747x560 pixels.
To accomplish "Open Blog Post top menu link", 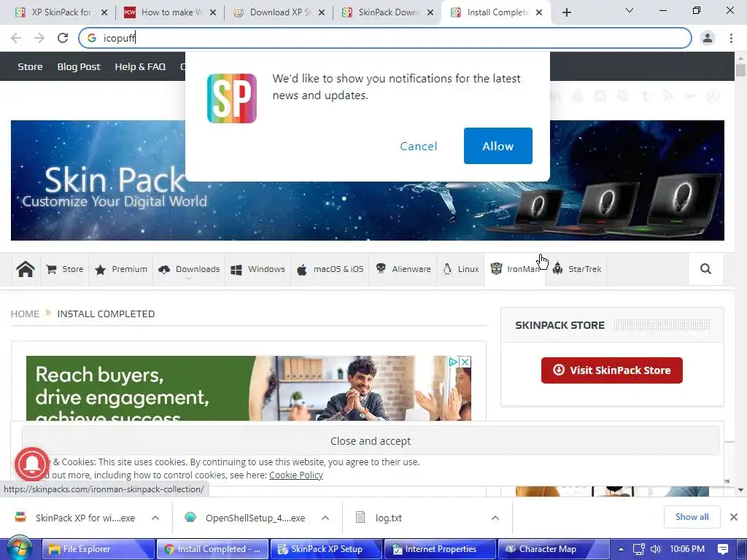I will pyautogui.click(x=79, y=66).
